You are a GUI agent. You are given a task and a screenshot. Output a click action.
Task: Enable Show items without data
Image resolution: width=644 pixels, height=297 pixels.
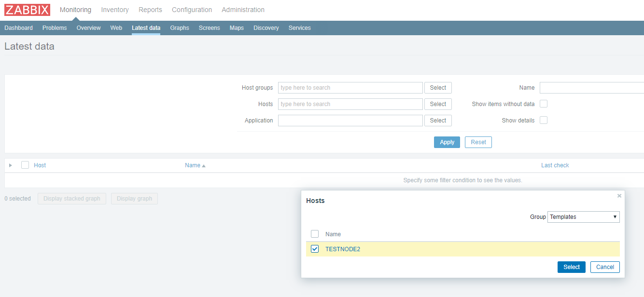(544, 104)
